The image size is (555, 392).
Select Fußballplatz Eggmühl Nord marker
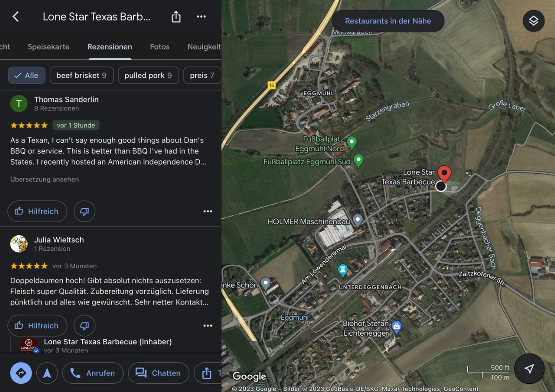[x=351, y=142]
